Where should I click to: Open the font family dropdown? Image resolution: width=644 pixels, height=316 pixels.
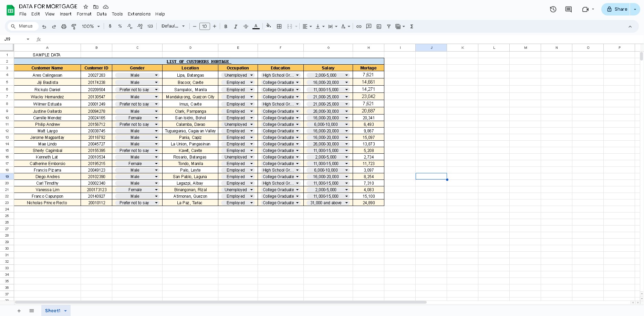point(173,26)
